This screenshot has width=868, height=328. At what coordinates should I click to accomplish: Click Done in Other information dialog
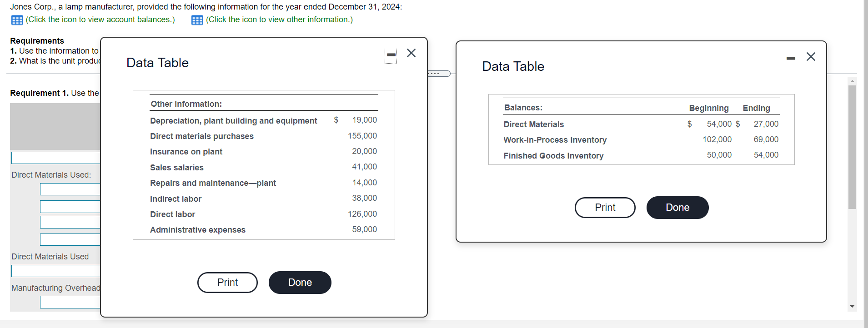click(300, 283)
